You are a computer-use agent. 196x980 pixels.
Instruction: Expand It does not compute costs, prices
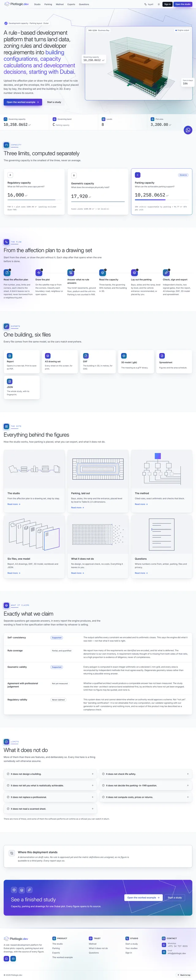(145, 797)
